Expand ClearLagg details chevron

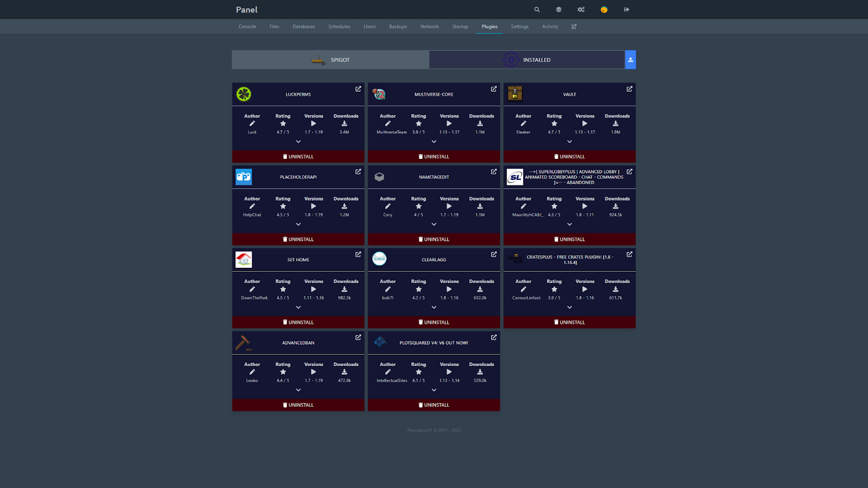(434, 307)
